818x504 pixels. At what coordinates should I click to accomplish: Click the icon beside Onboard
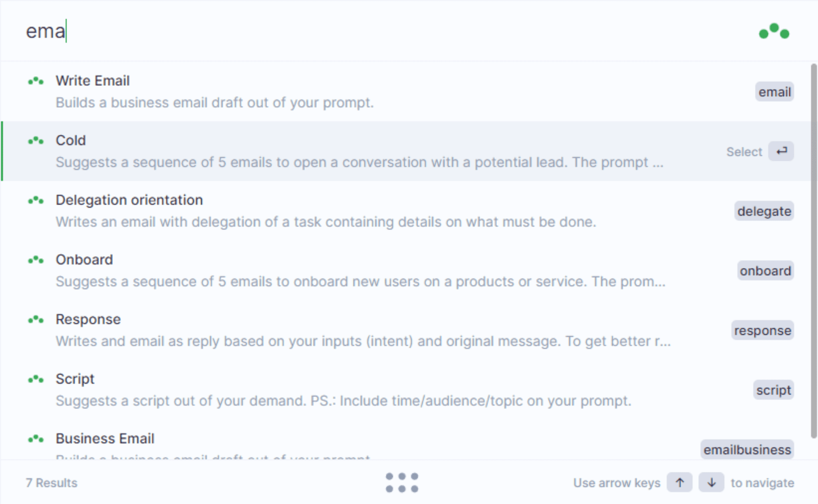tap(36, 260)
